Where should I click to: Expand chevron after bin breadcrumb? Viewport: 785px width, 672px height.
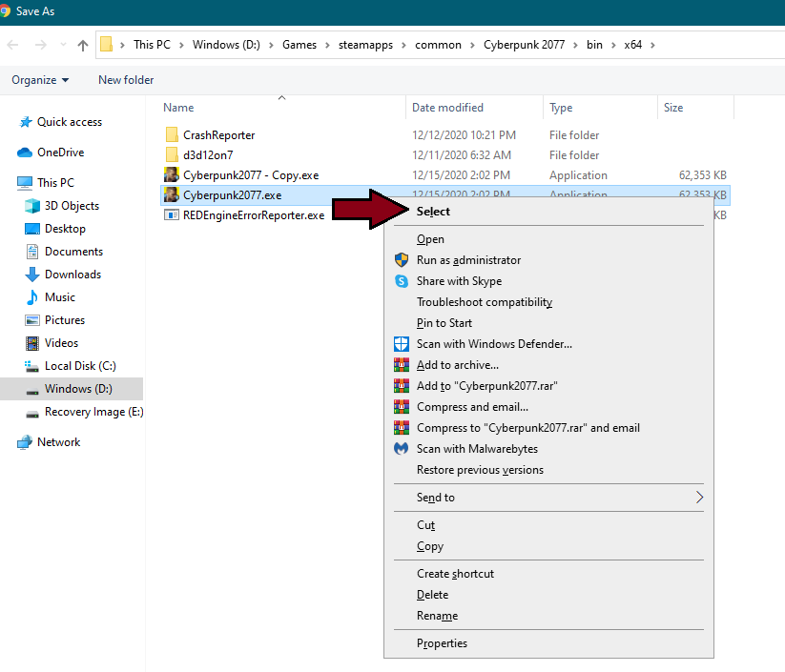pyautogui.click(x=613, y=45)
